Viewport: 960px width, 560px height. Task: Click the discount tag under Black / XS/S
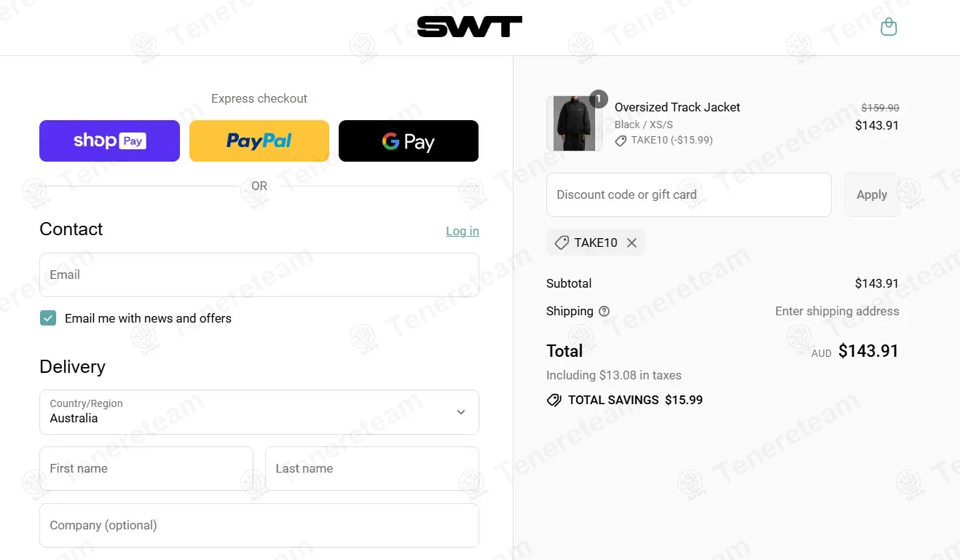click(621, 141)
